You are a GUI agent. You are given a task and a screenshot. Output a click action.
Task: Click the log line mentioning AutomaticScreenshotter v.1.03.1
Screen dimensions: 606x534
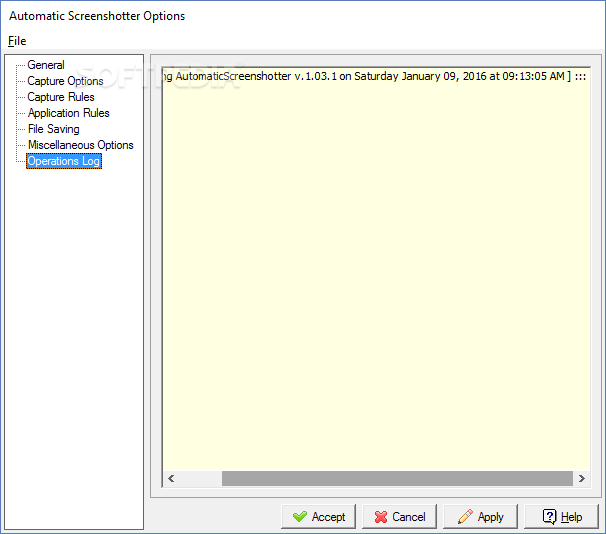376,77
